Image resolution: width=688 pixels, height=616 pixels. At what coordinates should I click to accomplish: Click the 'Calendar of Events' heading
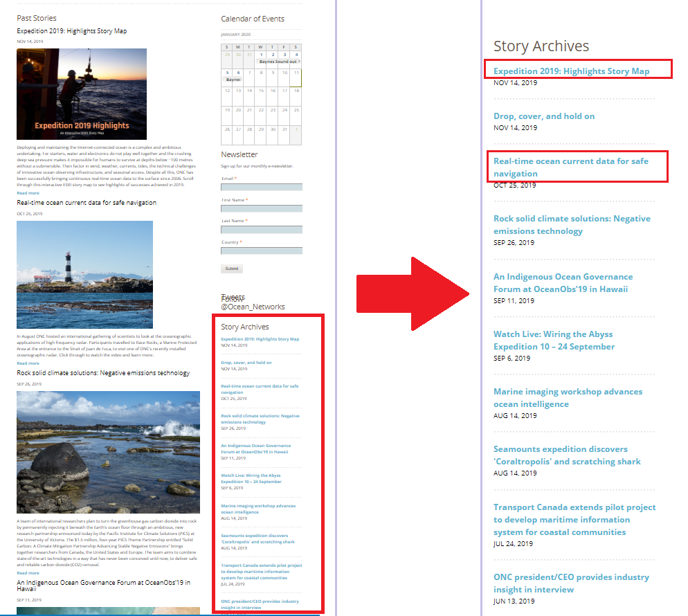253,19
